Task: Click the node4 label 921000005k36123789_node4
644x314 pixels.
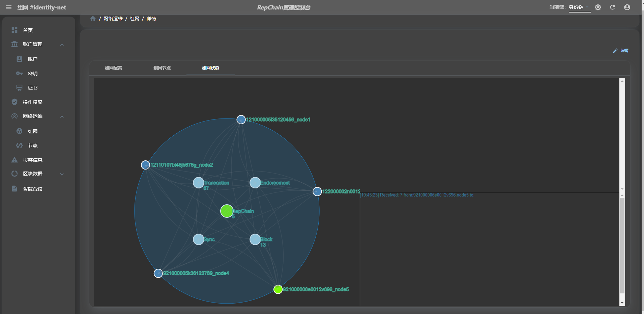Action: (196, 273)
